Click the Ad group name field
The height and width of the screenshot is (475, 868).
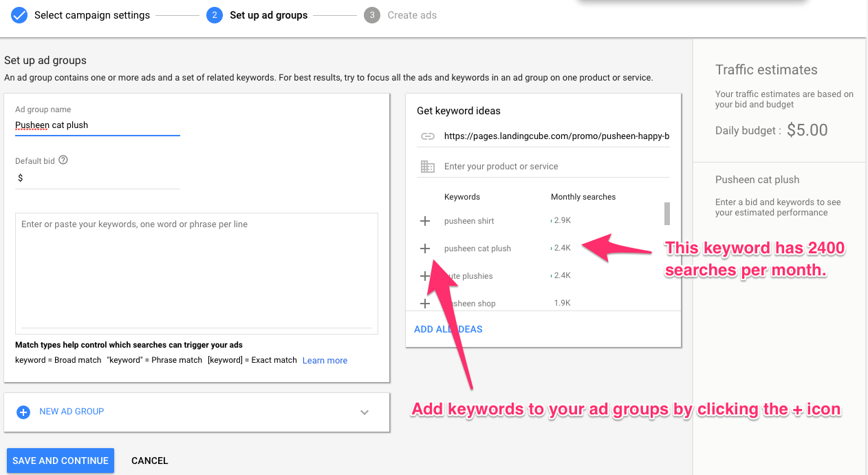click(98, 125)
